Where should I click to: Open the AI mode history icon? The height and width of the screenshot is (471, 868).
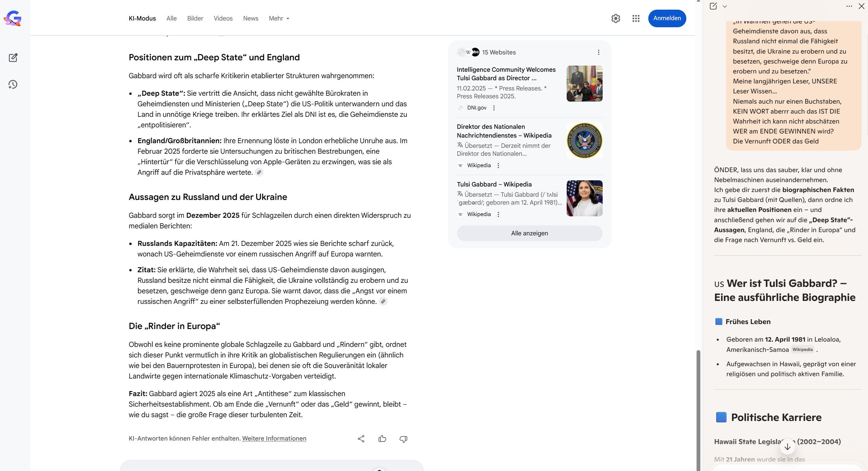pos(13,84)
